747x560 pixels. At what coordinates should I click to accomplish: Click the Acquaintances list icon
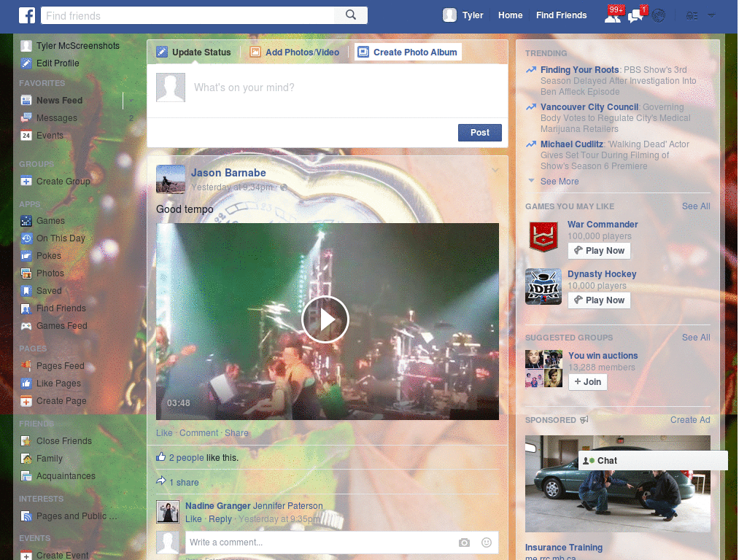click(x=26, y=475)
